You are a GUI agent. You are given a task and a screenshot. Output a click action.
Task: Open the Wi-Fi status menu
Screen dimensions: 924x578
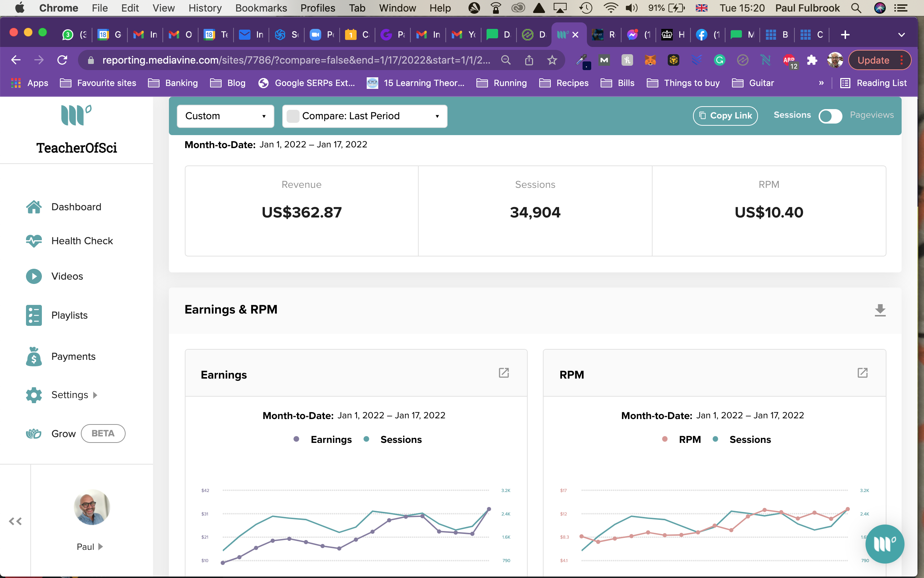[611, 8]
